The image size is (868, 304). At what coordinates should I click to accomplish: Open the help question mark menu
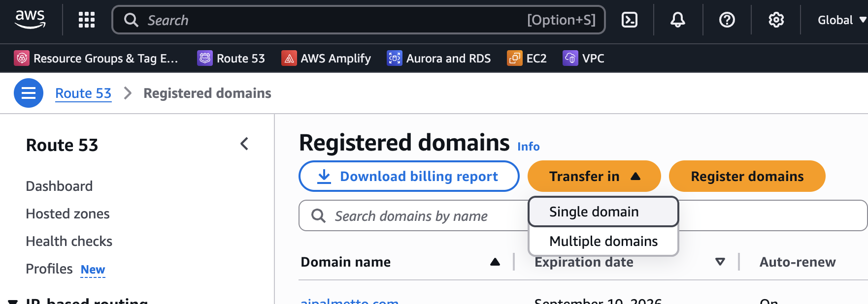[x=727, y=20]
